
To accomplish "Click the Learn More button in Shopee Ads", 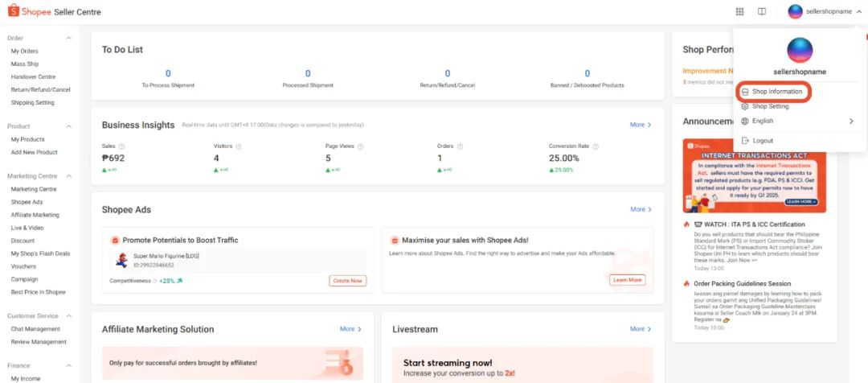I will click(x=627, y=280).
